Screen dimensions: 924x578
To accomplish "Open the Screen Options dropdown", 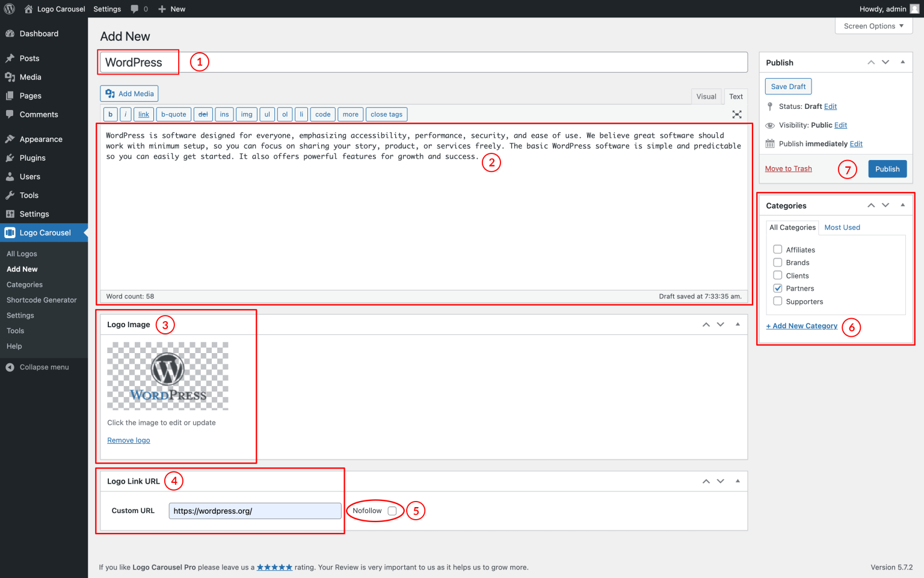I will click(x=873, y=26).
